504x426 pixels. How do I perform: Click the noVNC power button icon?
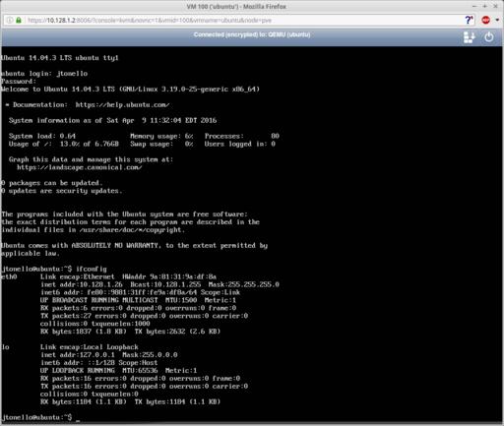pyautogui.click(x=488, y=37)
